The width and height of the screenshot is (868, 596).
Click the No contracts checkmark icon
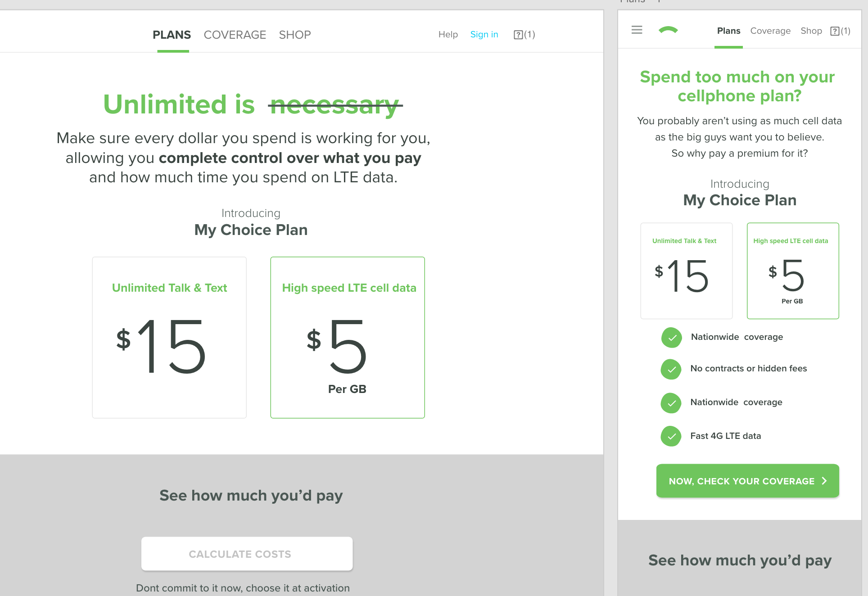[x=671, y=369]
